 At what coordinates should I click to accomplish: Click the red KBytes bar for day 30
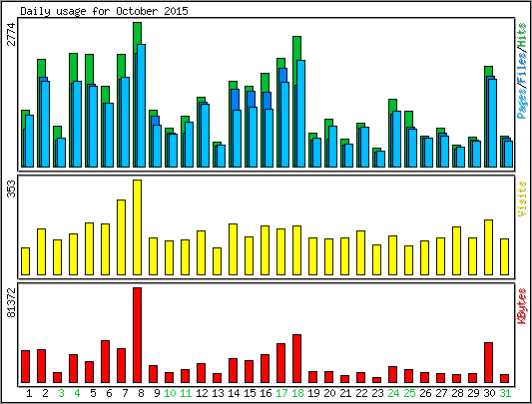(x=488, y=363)
